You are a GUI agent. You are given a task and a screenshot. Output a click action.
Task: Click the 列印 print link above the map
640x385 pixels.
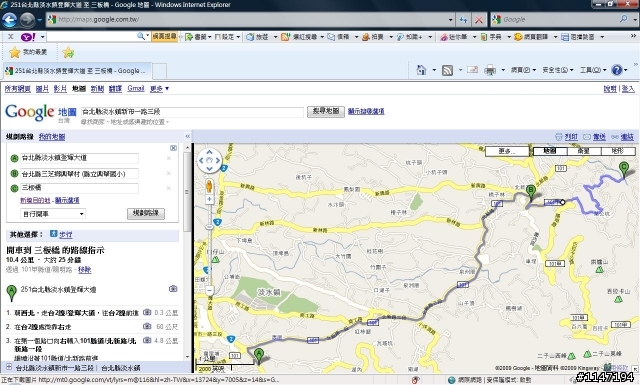571,137
